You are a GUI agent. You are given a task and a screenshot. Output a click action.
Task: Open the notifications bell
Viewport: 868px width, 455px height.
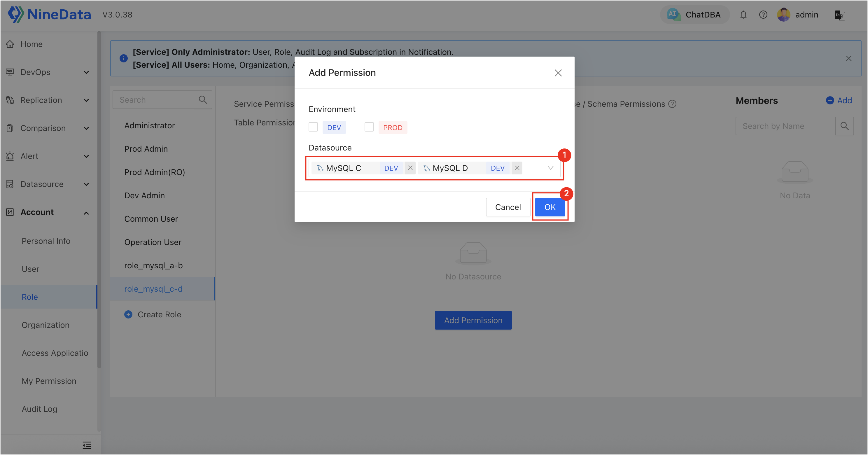pos(743,15)
